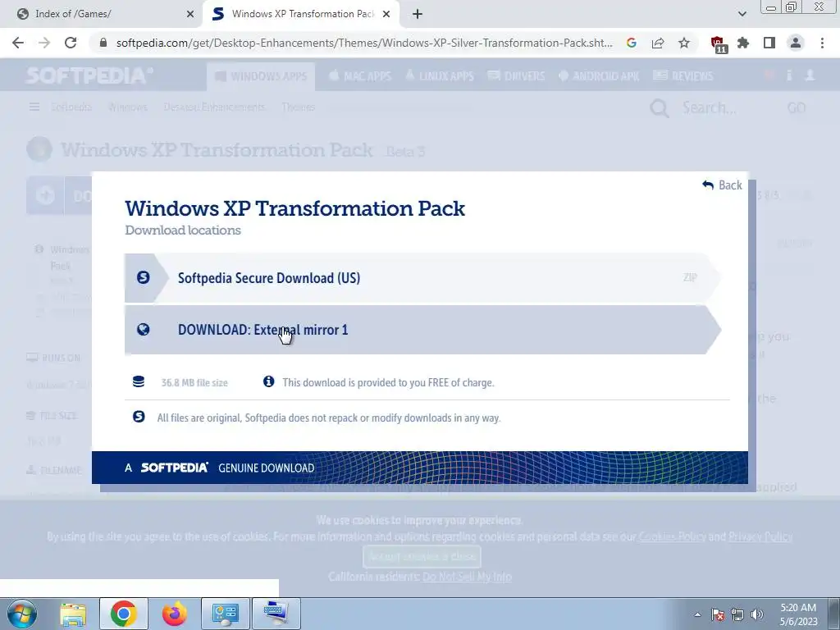Screen dimensions: 840x630
Task: Toggle Chrome side panel
Action: [x=769, y=43]
